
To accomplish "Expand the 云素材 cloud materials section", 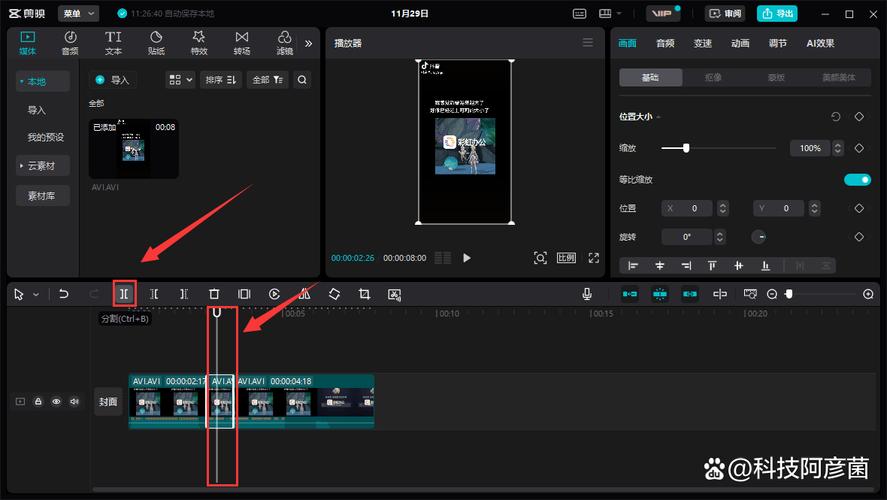I will [42, 165].
